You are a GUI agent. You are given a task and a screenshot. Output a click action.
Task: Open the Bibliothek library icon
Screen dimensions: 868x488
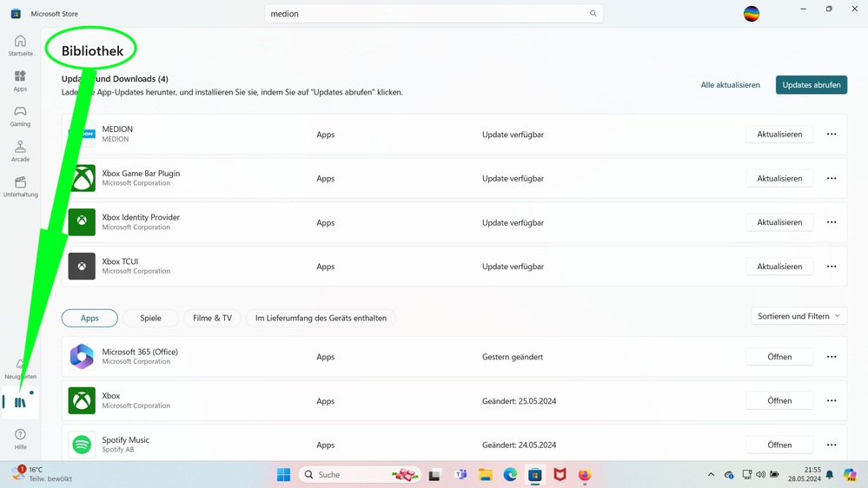tap(21, 402)
